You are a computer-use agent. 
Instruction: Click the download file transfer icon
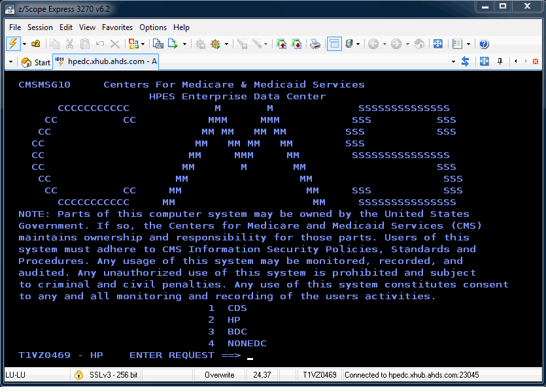[x=296, y=44]
